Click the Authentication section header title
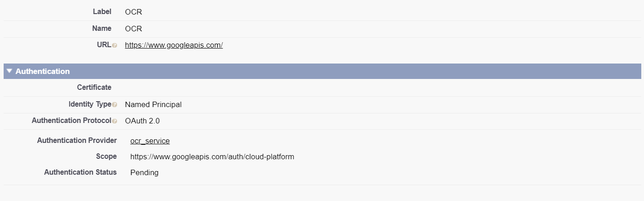 pos(43,71)
